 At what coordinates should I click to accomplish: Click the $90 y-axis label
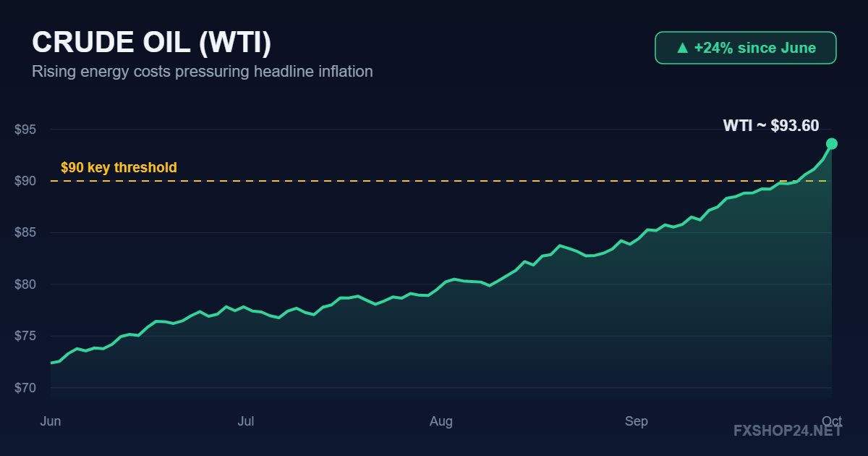[x=25, y=181]
